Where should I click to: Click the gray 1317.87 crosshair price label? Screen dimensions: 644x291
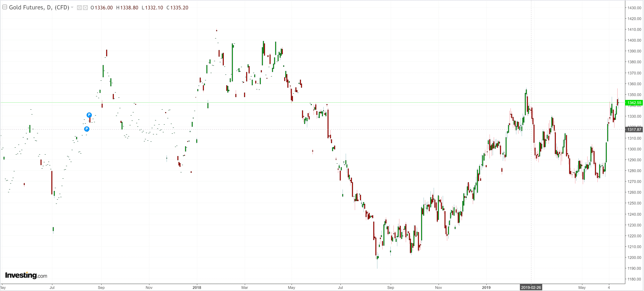tap(634, 129)
